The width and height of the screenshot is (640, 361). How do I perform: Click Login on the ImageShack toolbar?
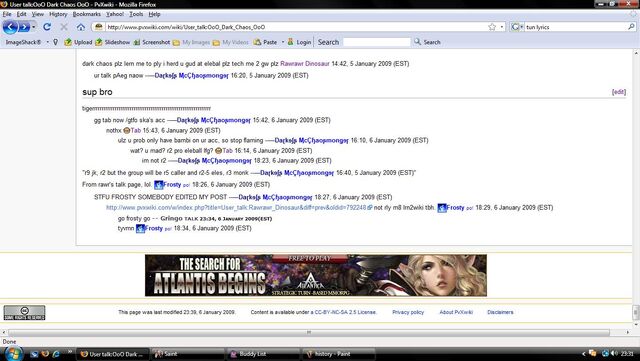(299, 42)
